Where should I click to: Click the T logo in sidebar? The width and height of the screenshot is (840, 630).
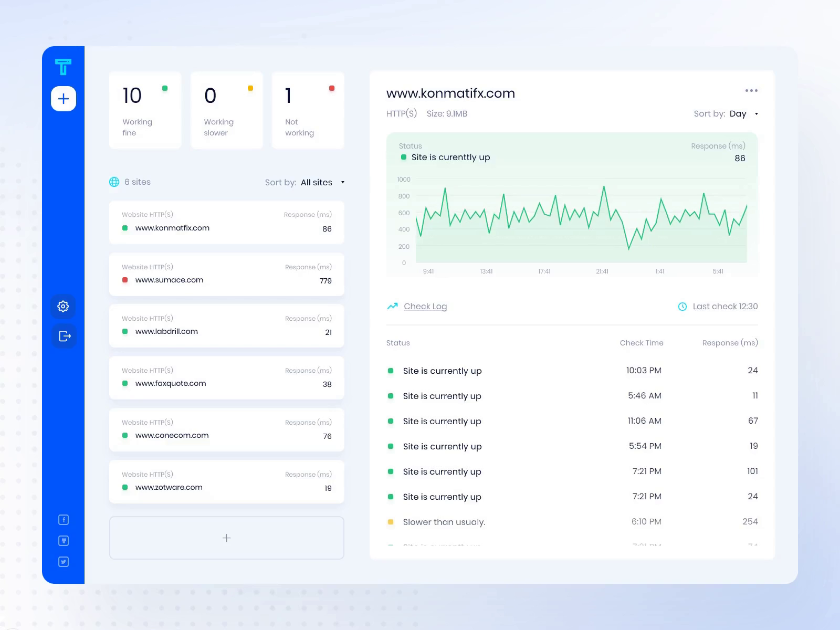pos(63,67)
